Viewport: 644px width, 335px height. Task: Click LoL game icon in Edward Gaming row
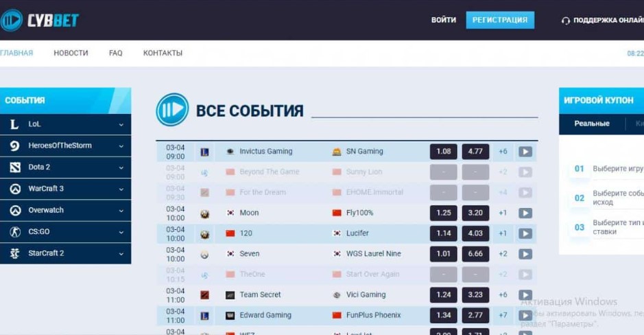204,316
